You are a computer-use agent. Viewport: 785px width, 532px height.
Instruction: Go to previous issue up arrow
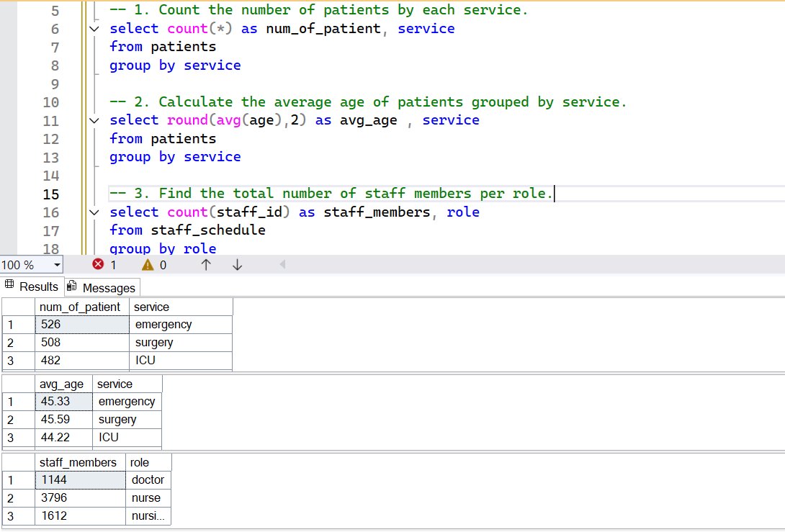pos(206,265)
